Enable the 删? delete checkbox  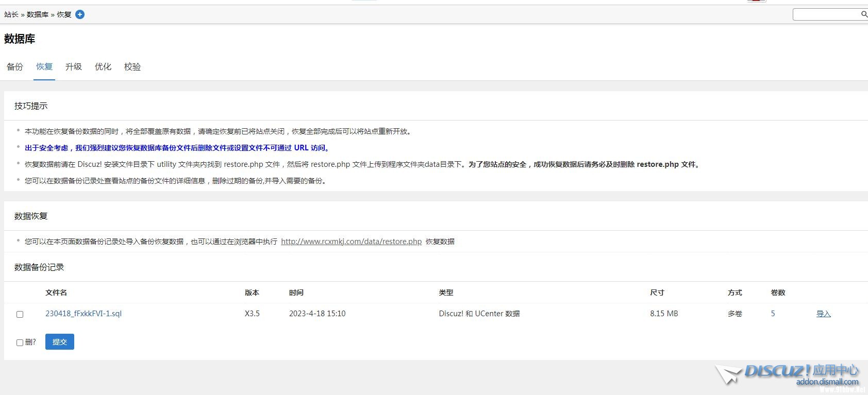[20, 342]
